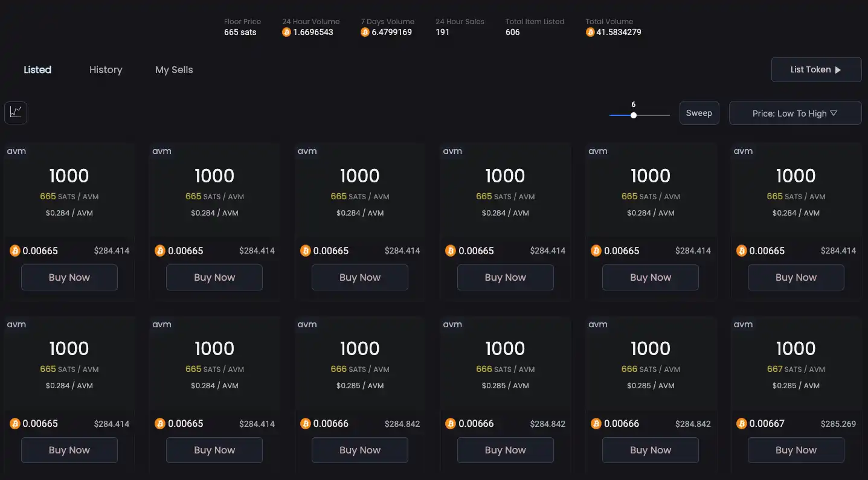Open the price chart icon
Screen dimensions: 868x480
click(16, 112)
